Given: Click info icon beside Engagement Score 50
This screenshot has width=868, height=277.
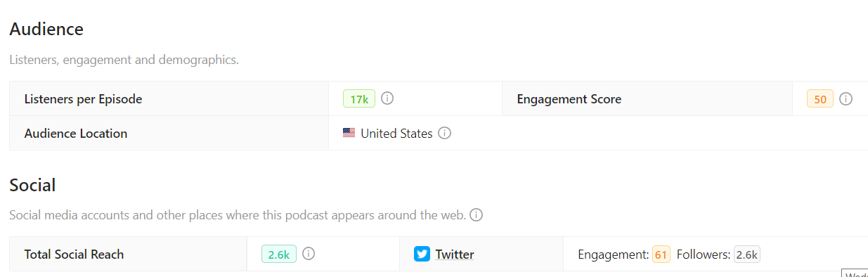Looking at the screenshot, I should 846,99.
